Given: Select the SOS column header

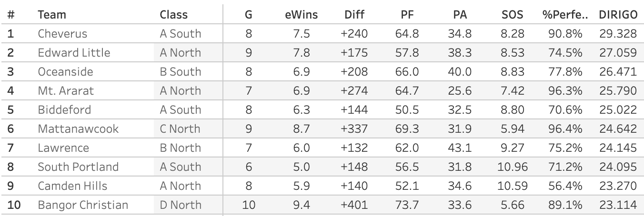Looking at the screenshot, I should tap(512, 15).
